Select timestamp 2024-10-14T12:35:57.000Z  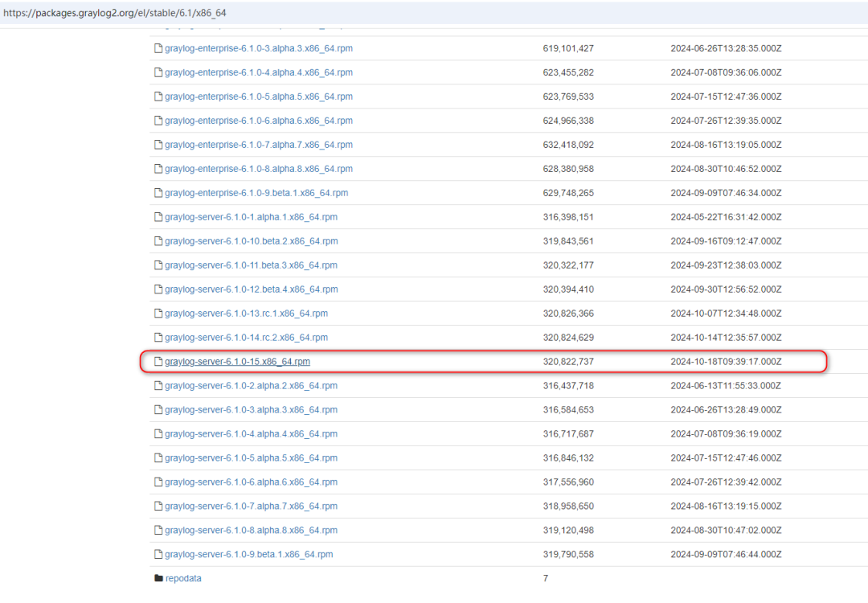726,337
